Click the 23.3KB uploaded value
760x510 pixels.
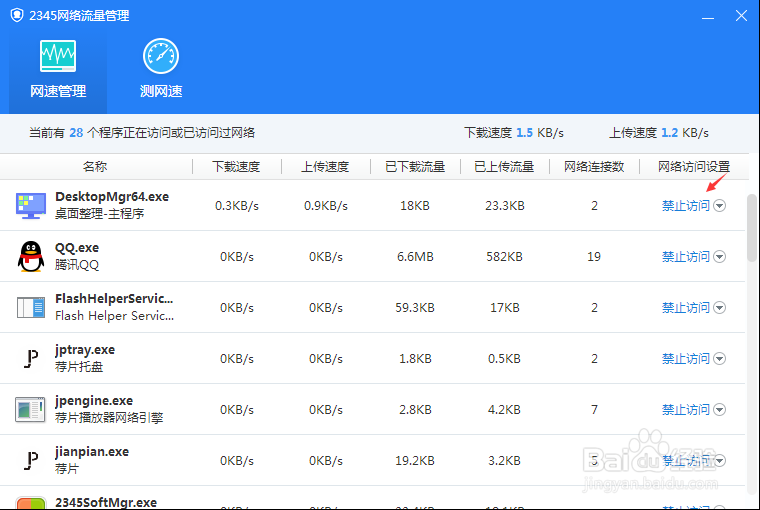pos(505,206)
